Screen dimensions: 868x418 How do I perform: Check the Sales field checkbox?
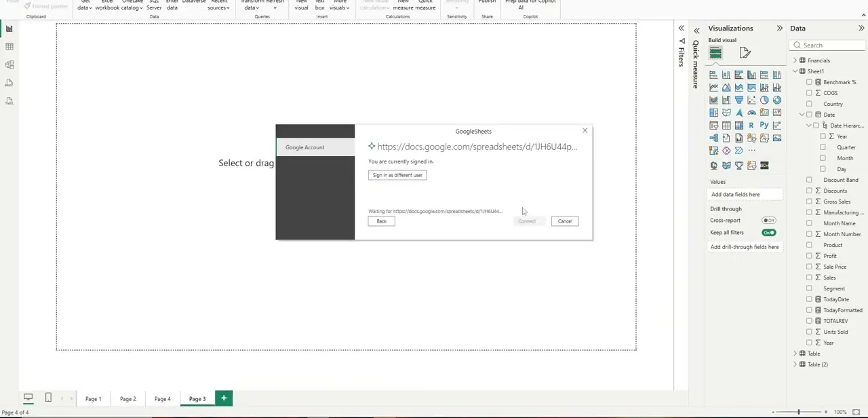click(809, 278)
